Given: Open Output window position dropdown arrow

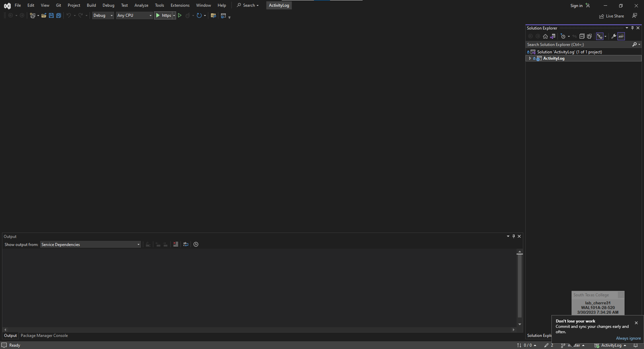Looking at the screenshot, I should pyautogui.click(x=508, y=236).
